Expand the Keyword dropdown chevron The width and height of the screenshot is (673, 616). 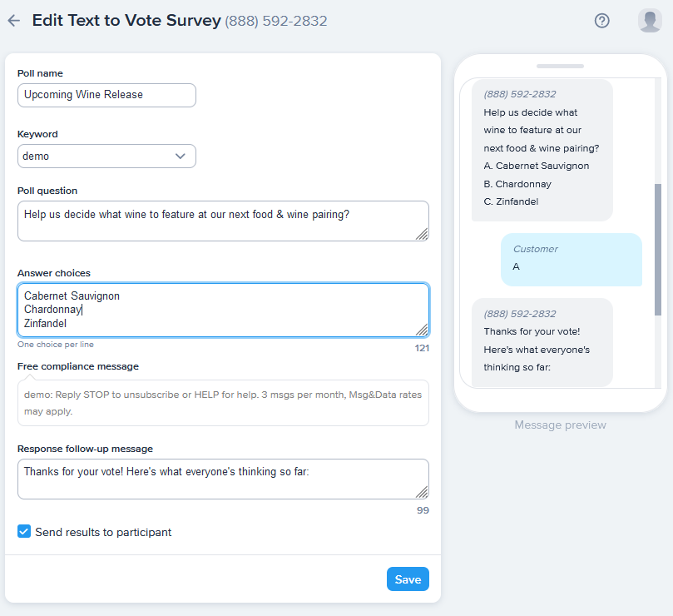coord(181,156)
